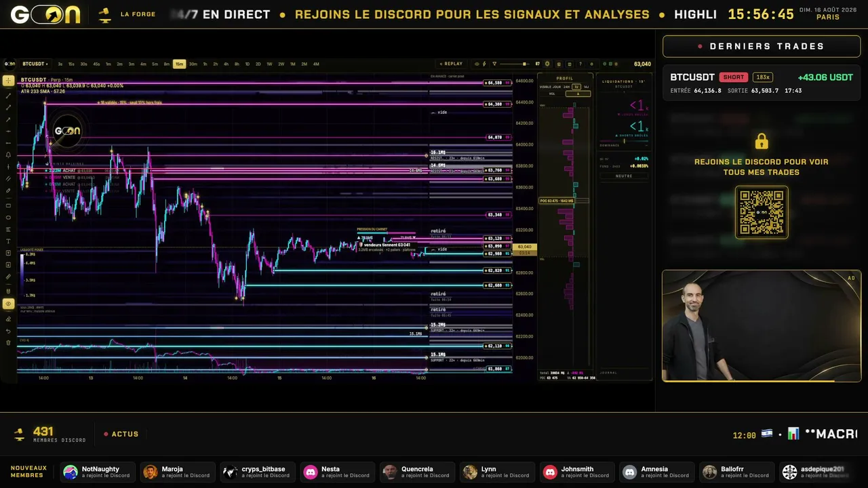Open the JOURNAL label under liquidations

pos(608,373)
